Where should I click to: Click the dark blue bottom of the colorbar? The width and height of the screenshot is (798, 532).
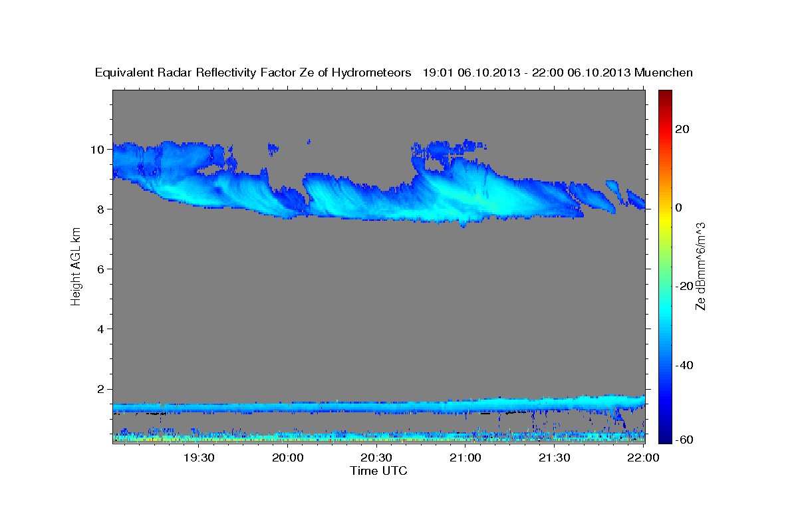[665, 436]
